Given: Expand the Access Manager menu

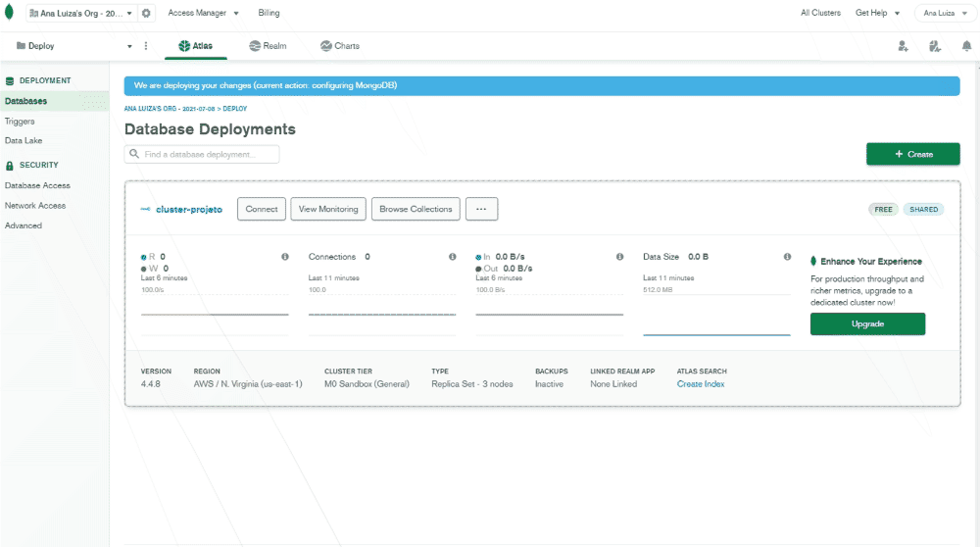Looking at the screenshot, I should point(203,13).
